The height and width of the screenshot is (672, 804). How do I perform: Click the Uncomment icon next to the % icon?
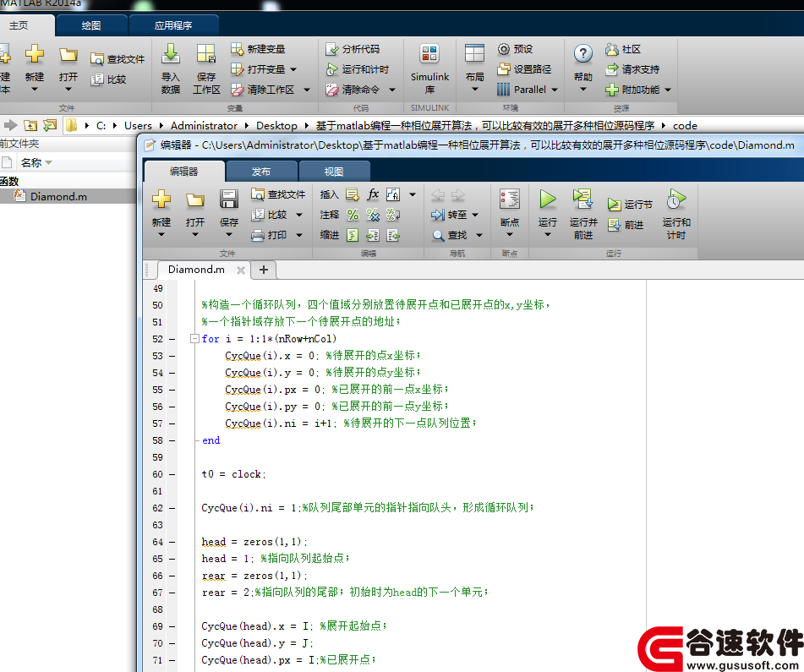point(373,215)
